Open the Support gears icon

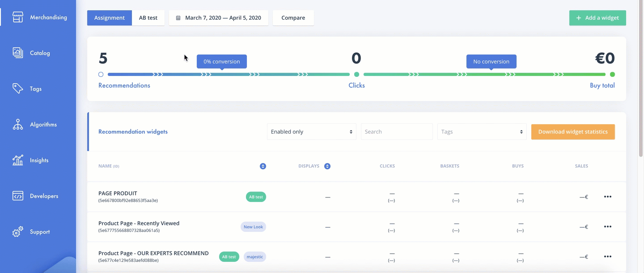click(17, 232)
